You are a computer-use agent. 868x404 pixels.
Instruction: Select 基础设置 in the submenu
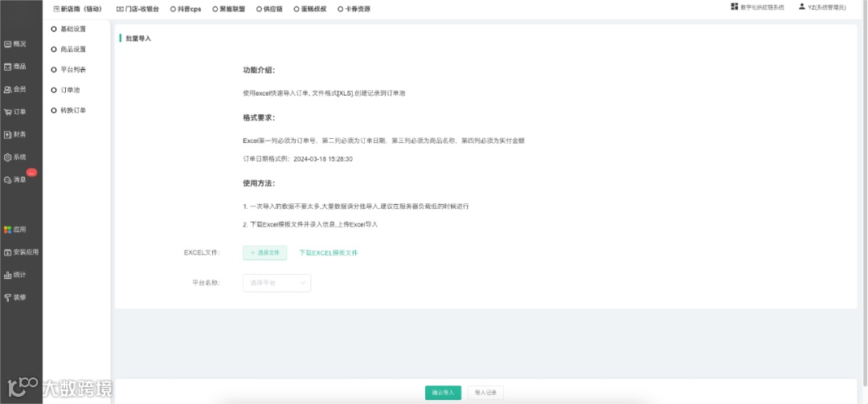pyautogui.click(x=68, y=29)
